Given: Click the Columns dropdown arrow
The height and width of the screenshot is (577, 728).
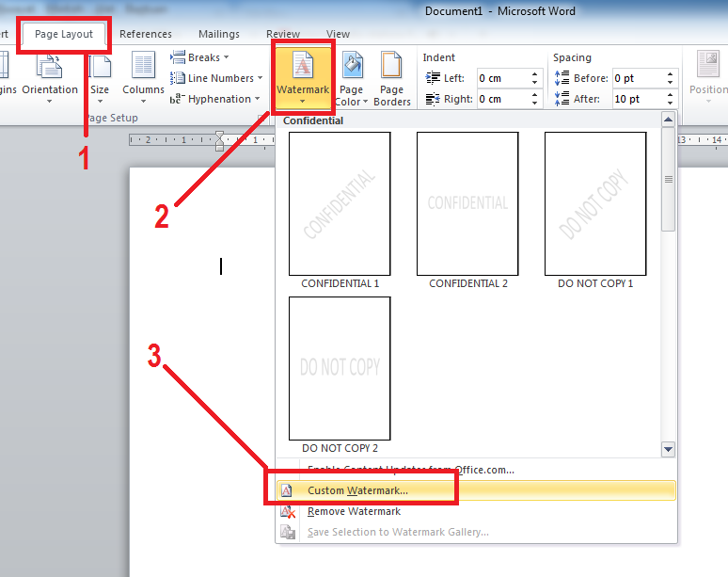Looking at the screenshot, I should point(143,102).
